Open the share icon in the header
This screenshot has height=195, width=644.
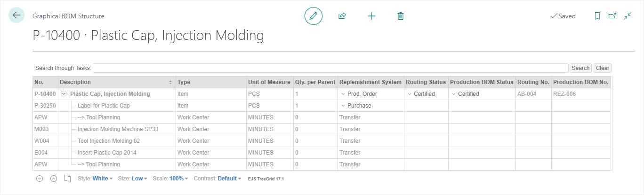342,16
